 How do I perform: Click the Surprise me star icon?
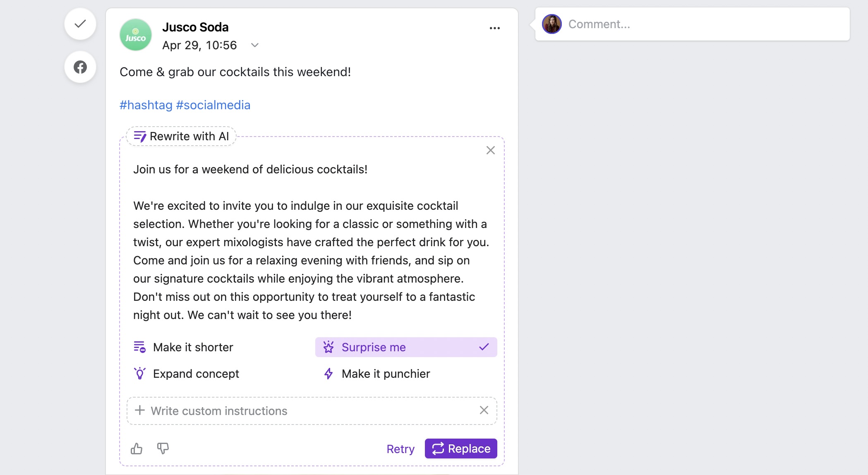(x=328, y=347)
